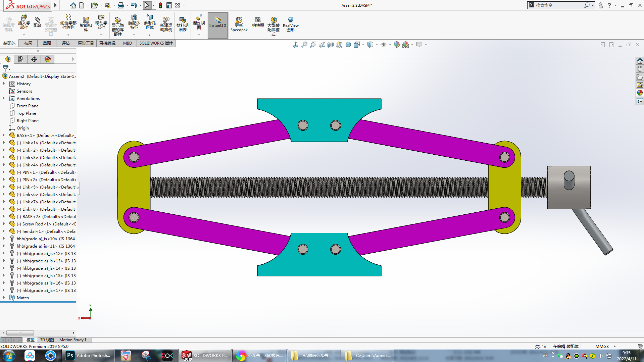Click the search commands input field
Image resolution: width=644 pixels, height=362 pixels.
point(559,5)
